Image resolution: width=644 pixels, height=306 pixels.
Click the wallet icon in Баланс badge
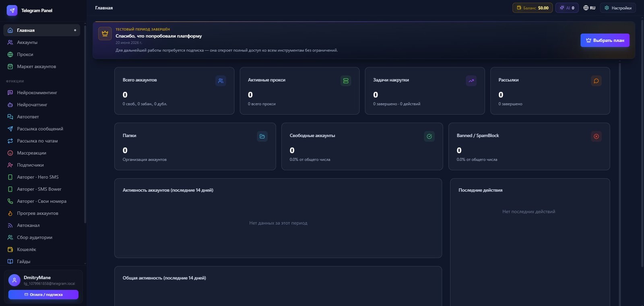[x=519, y=8]
